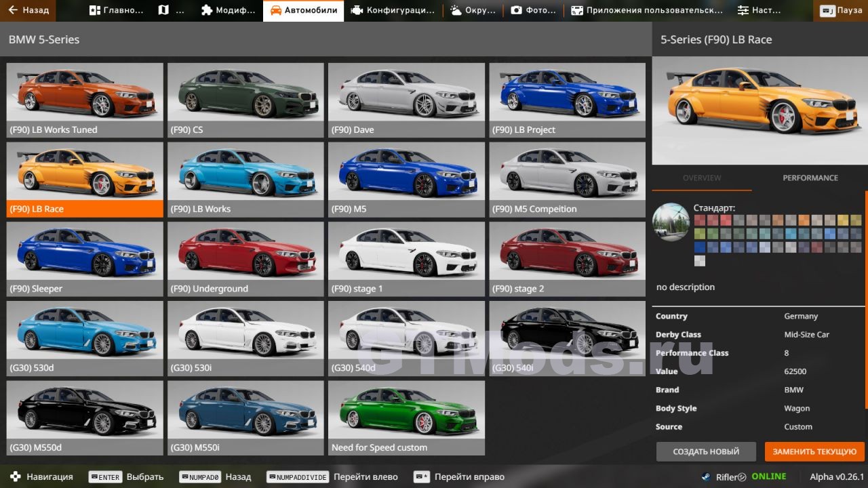Choose the red (F90) Underground car
This screenshot has height=488, width=868.
coord(245,259)
